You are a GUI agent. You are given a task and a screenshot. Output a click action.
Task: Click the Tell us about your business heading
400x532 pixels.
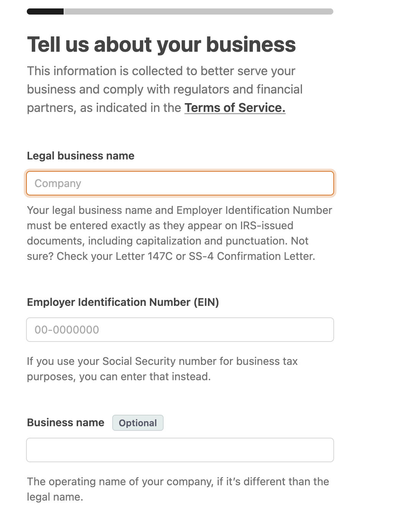coord(161,44)
